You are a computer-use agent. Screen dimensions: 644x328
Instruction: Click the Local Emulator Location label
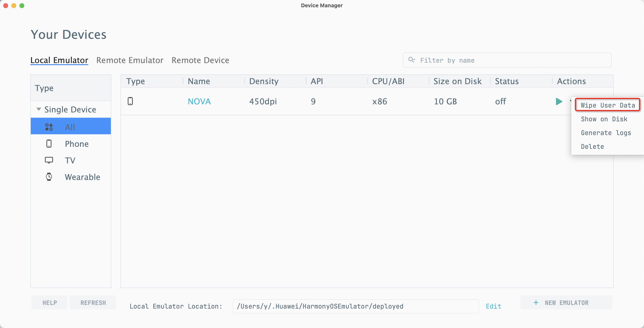[176, 306]
